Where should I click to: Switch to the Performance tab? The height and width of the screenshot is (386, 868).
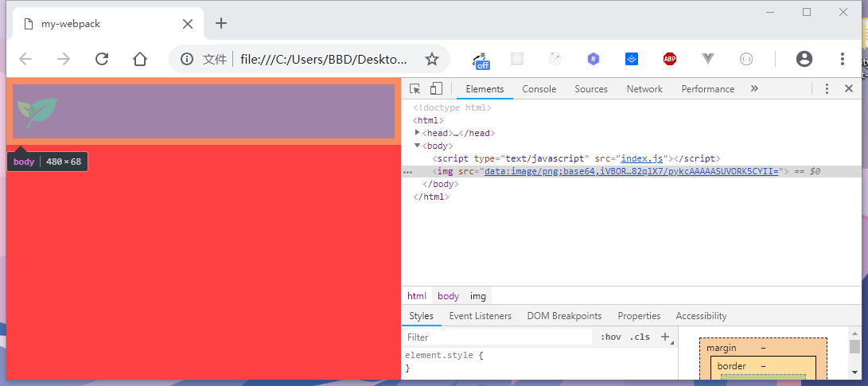tap(707, 89)
